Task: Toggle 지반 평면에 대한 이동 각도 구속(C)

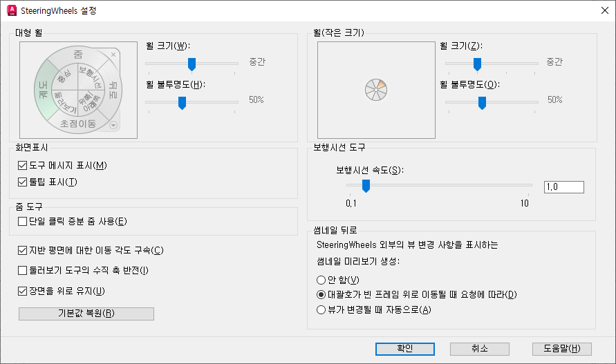Action: (22, 251)
